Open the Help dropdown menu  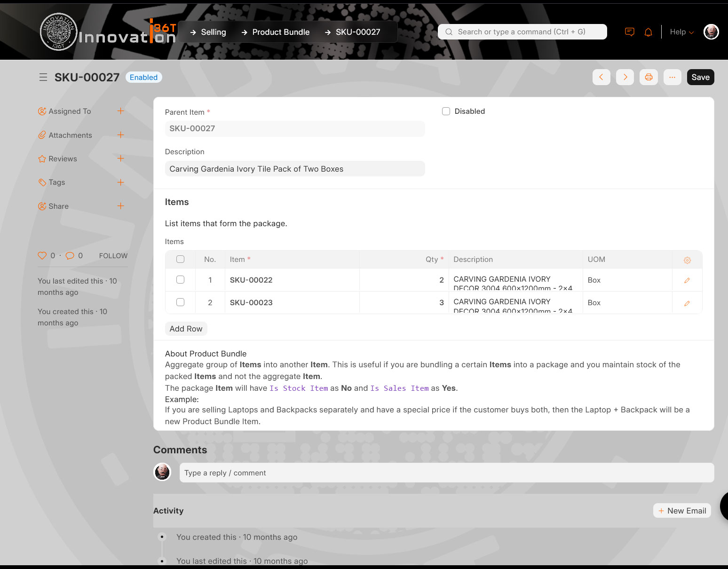click(681, 32)
